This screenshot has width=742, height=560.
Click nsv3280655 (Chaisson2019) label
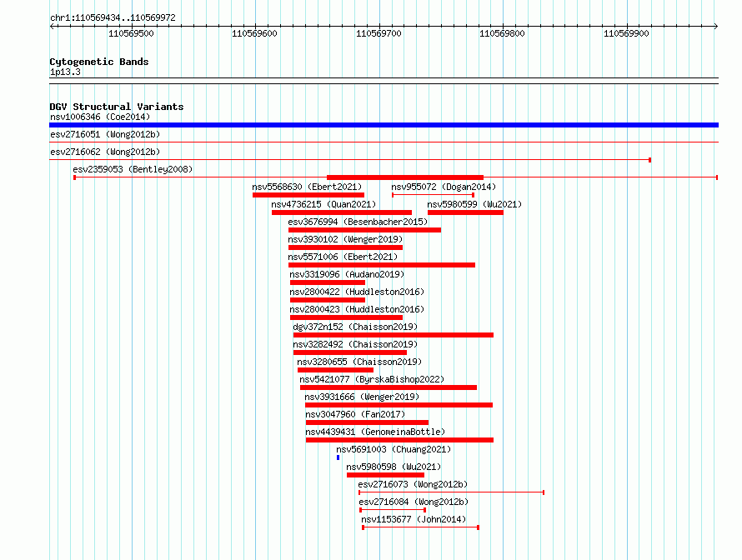359,362
